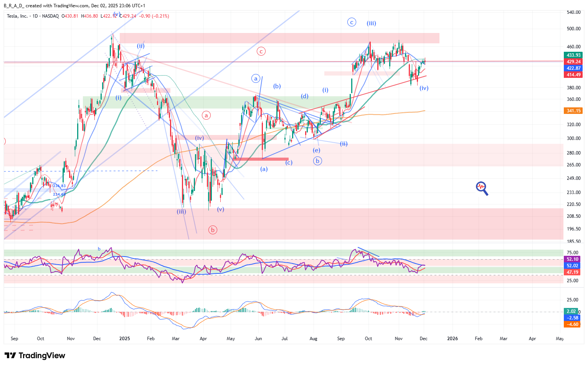Screen dimensions: 588x367
Task: Select the blue circled 'b' wave marker
Action: [317, 161]
